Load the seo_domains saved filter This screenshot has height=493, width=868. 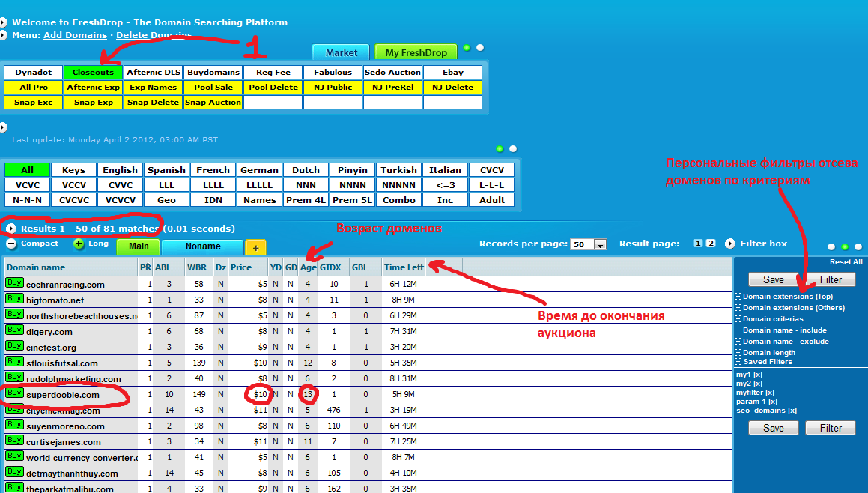click(x=761, y=411)
